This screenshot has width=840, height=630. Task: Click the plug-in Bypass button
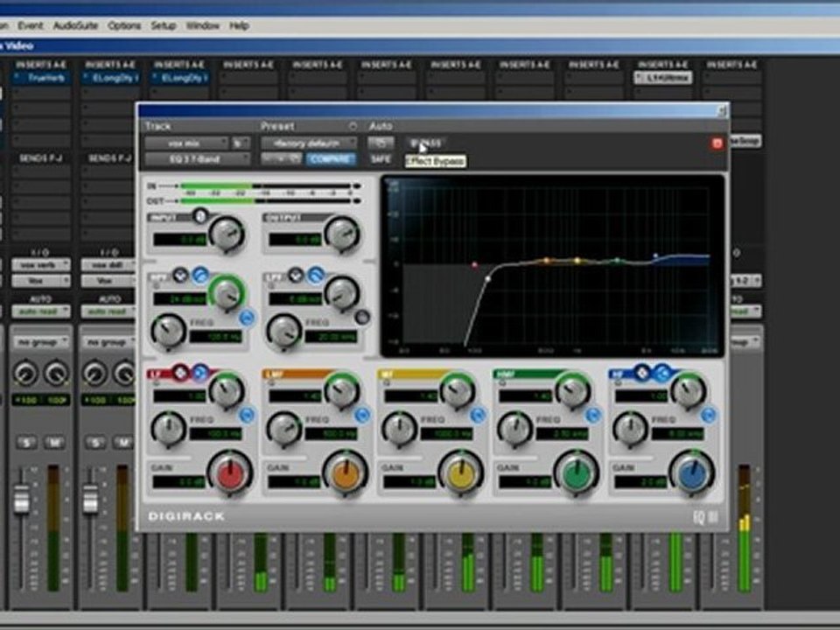click(x=426, y=143)
